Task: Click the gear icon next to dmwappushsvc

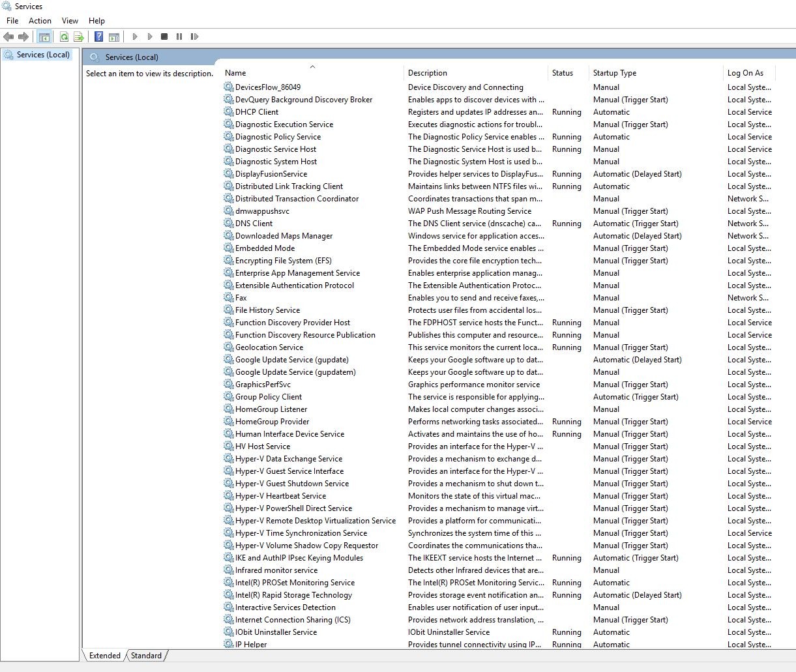Action: point(228,211)
